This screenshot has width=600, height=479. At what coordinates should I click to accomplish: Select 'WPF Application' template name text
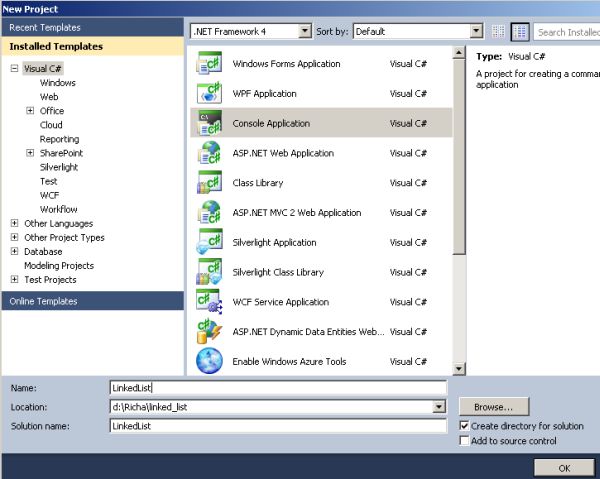[x=264, y=93]
